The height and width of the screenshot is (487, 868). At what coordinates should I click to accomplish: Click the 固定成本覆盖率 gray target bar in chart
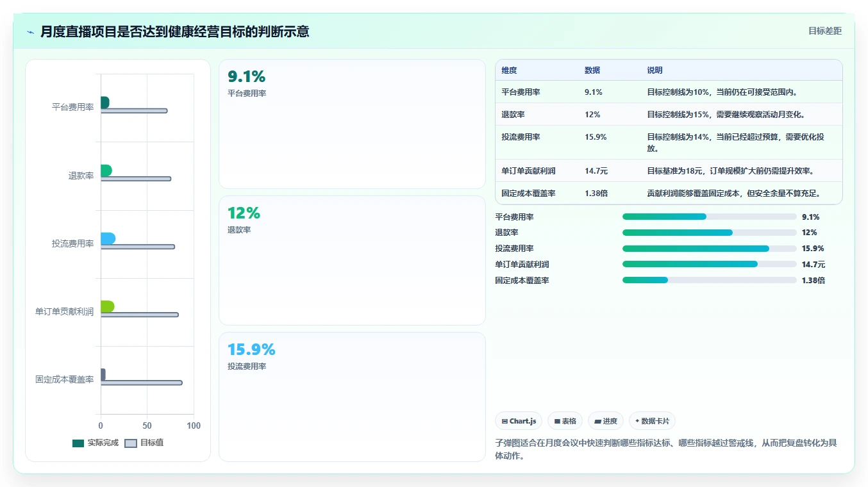[141, 383]
